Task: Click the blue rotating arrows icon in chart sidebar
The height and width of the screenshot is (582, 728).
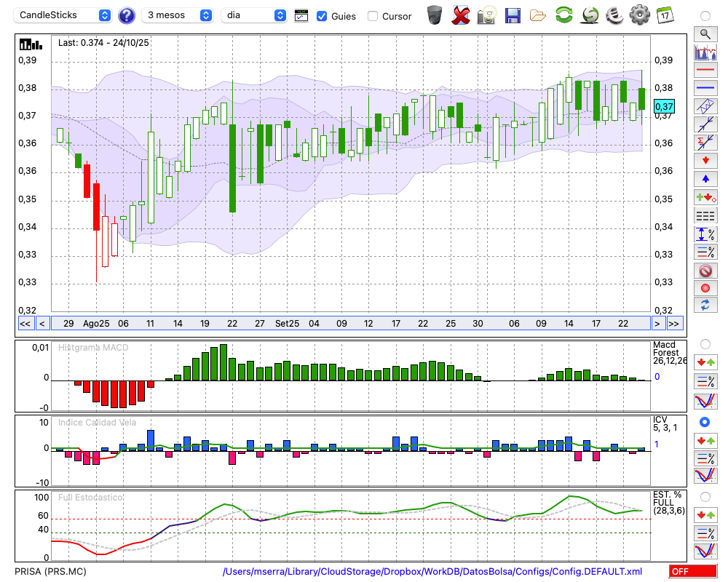Action: (x=705, y=306)
